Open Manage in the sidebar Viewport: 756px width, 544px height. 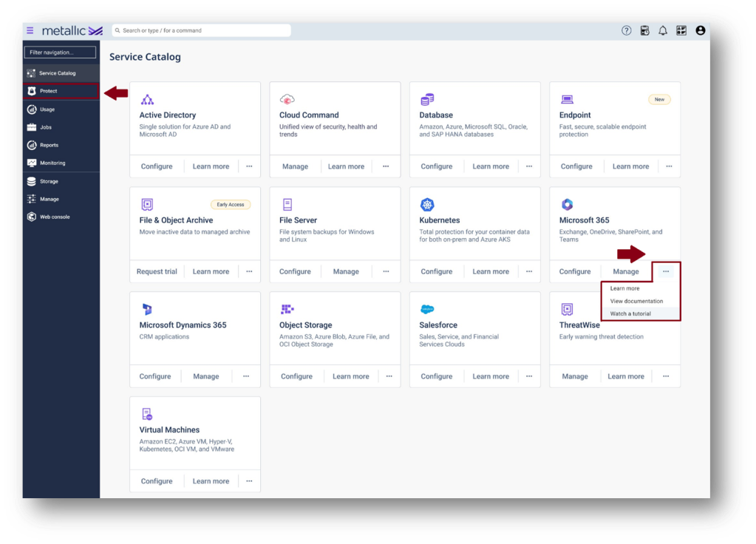pos(61,199)
